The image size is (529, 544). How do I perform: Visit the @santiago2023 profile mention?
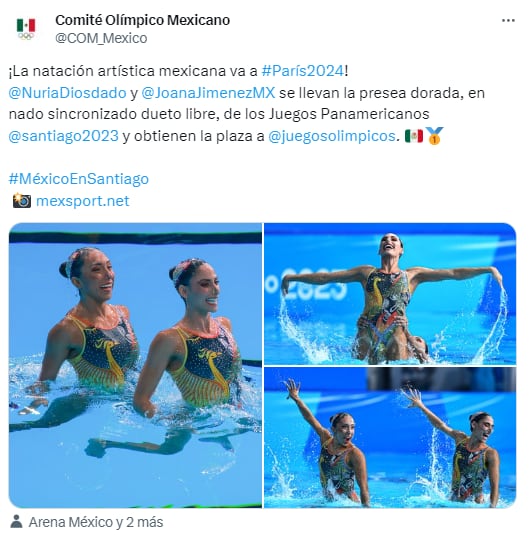click(63, 136)
